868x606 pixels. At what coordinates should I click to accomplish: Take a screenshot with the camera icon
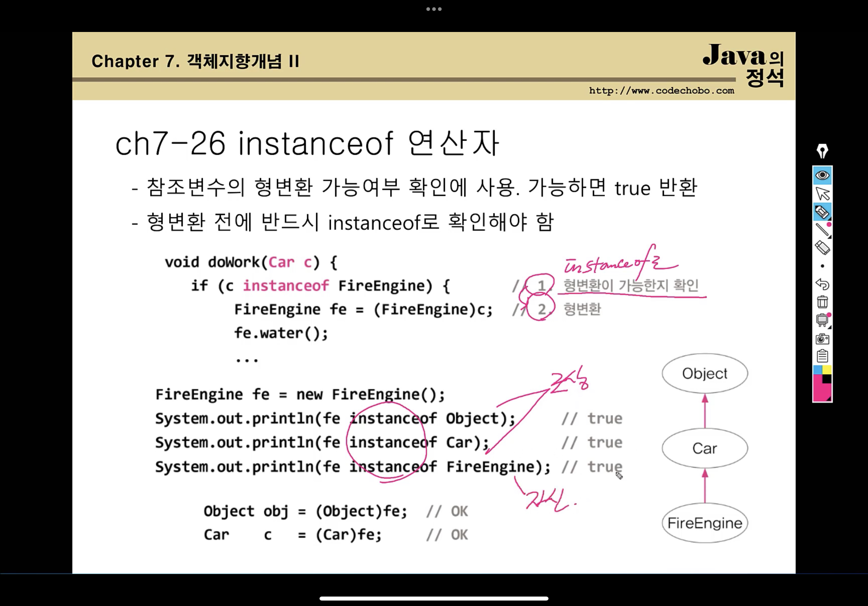click(822, 339)
